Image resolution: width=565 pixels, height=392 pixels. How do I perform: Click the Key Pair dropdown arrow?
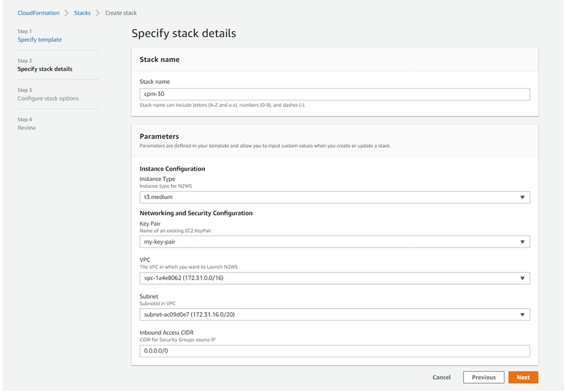click(x=521, y=242)
